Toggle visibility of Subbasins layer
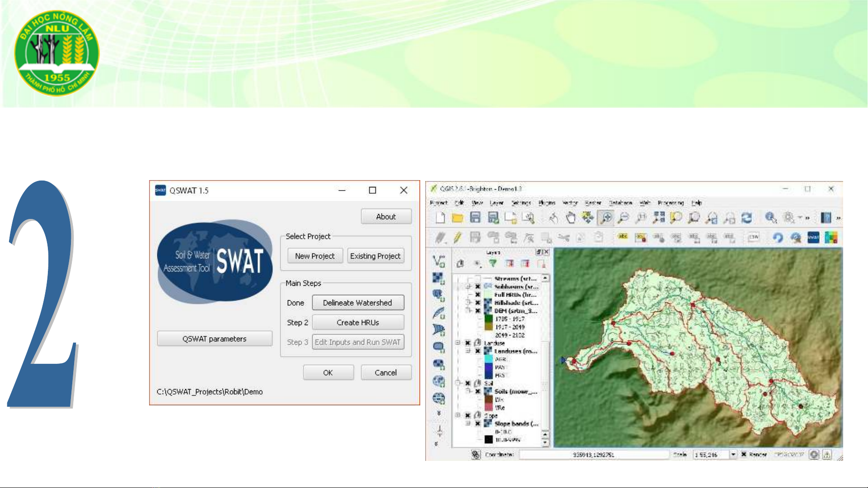868x488 pixels. point(478,287)
